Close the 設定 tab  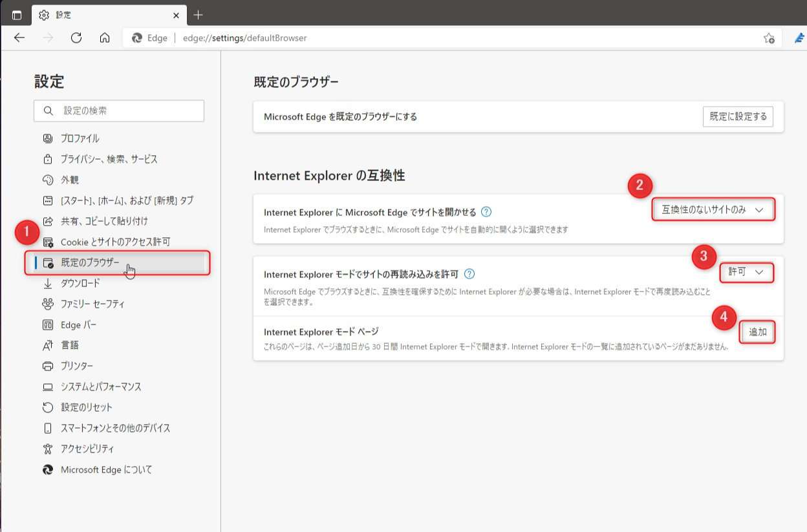coord(176,15)
